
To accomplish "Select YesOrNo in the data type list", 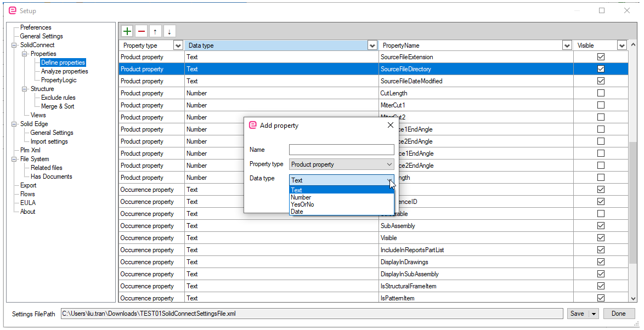I will click(x=342, y=204).
